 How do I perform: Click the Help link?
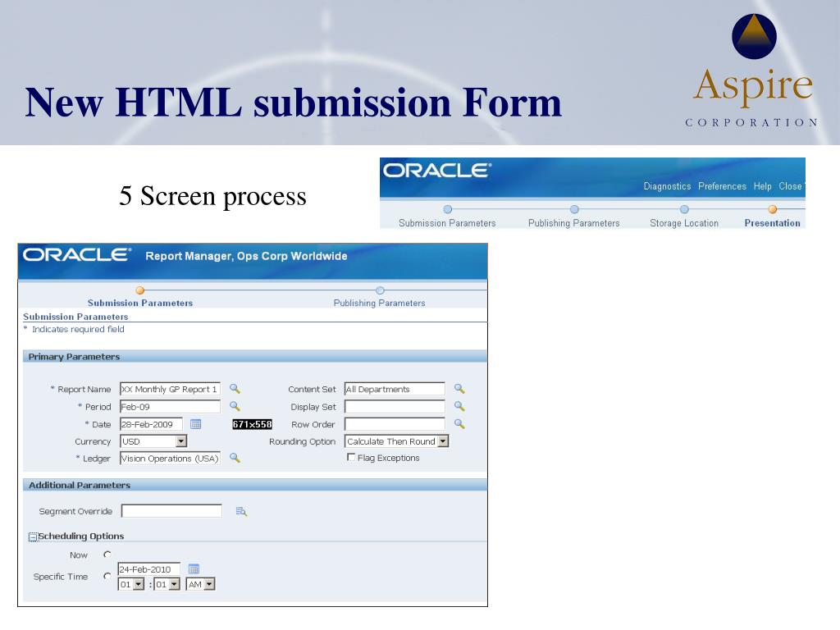[762, 186]
